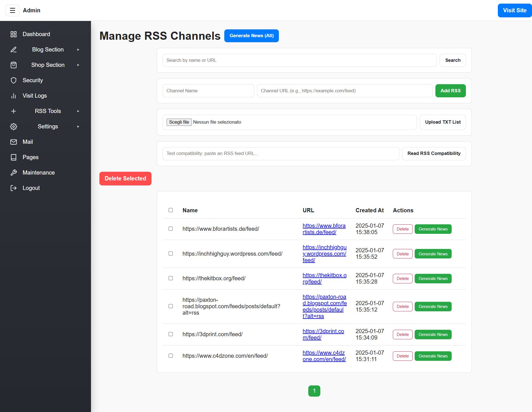Click the Delete Selected red button

point(125,178)
